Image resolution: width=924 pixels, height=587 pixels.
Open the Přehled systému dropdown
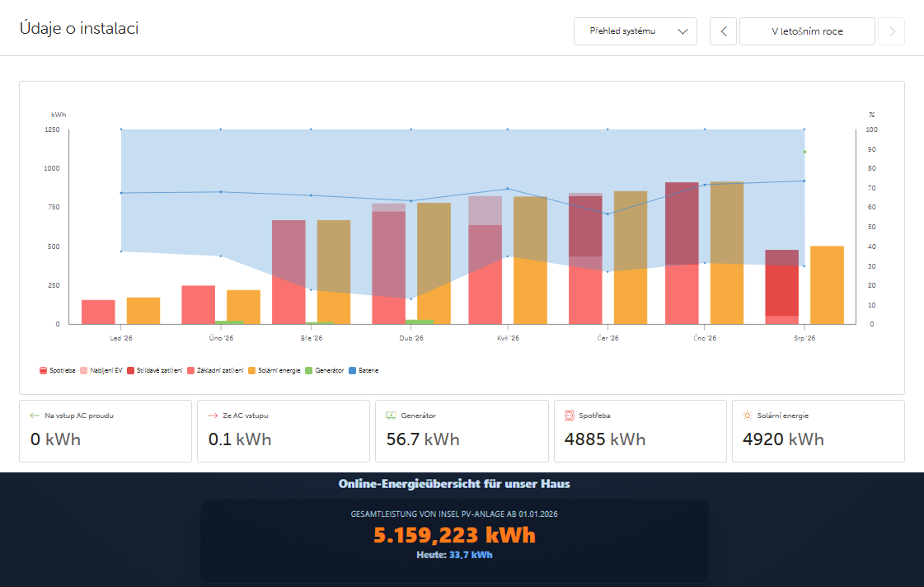(636, 31)
